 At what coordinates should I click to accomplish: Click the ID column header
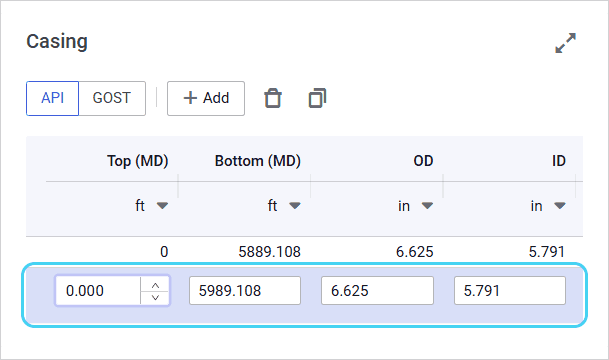pyautogui.click(x=559, y=161)
